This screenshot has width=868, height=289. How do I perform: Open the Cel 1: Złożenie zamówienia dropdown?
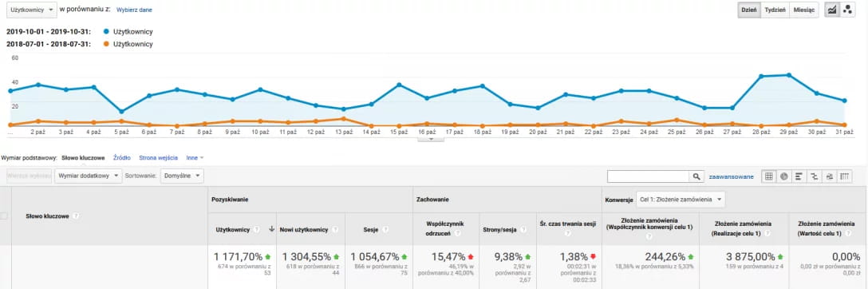(x=681, y=199)
